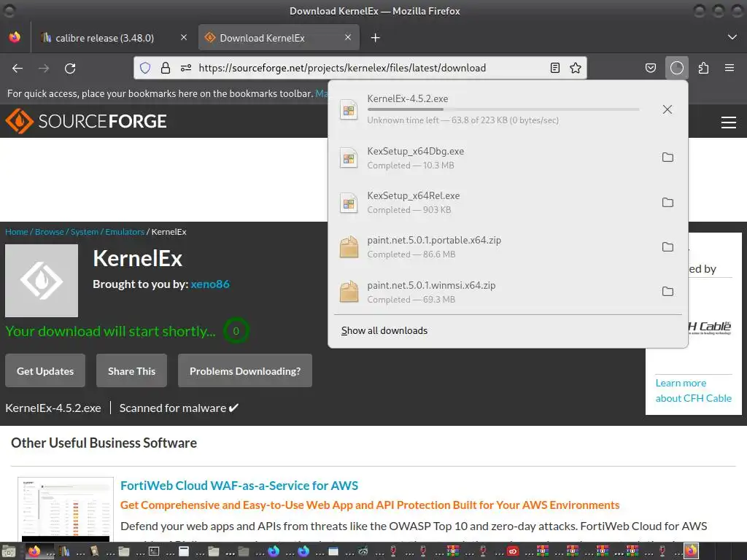Show paint.net.5.0.1.portable.x64.zip in folder
The width and height of the screenshot is (747, 560).
(667, 247)
